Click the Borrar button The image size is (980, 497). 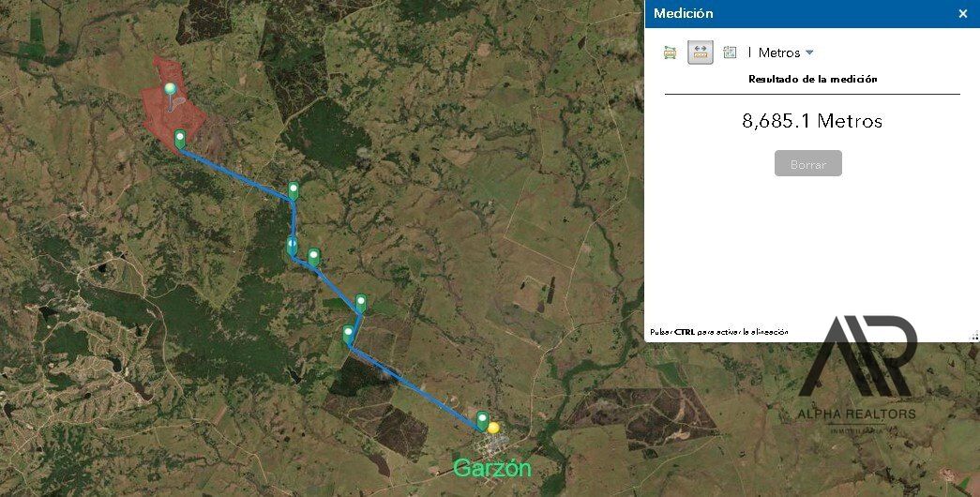click(808, 164)
